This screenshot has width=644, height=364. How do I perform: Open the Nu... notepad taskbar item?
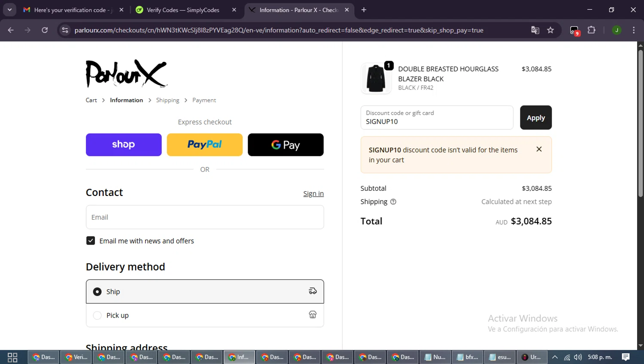point(435,357)
